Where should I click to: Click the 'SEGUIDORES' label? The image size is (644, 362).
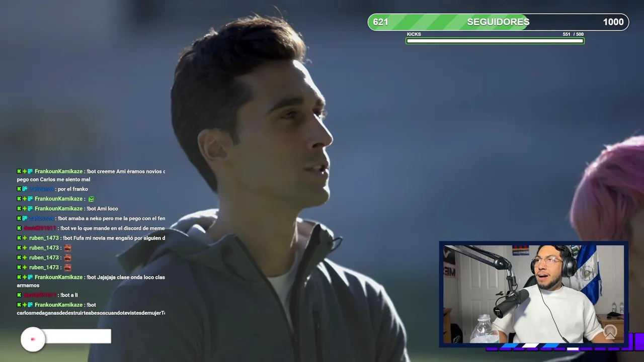coord(498,22)
